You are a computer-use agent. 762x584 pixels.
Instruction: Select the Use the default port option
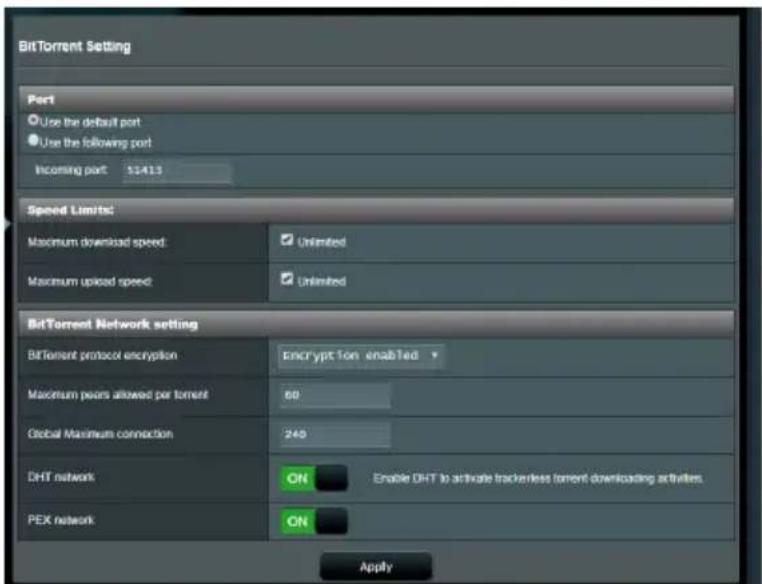(x=33, y=120)
